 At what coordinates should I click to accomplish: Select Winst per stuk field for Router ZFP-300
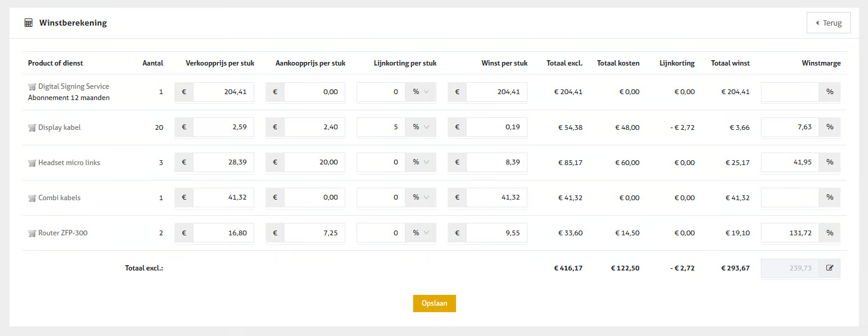(496, 233)
